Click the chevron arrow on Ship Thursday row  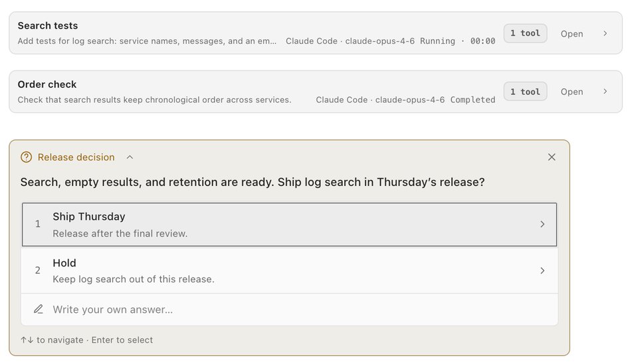pos(542,224)
